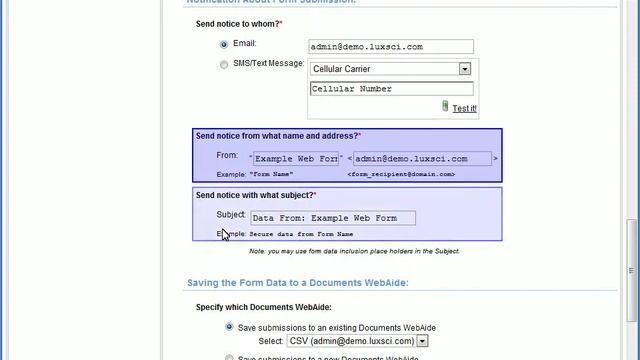Click the Test it! link
The width and height of the screenshot is (640, 360).
pos(464,109)
